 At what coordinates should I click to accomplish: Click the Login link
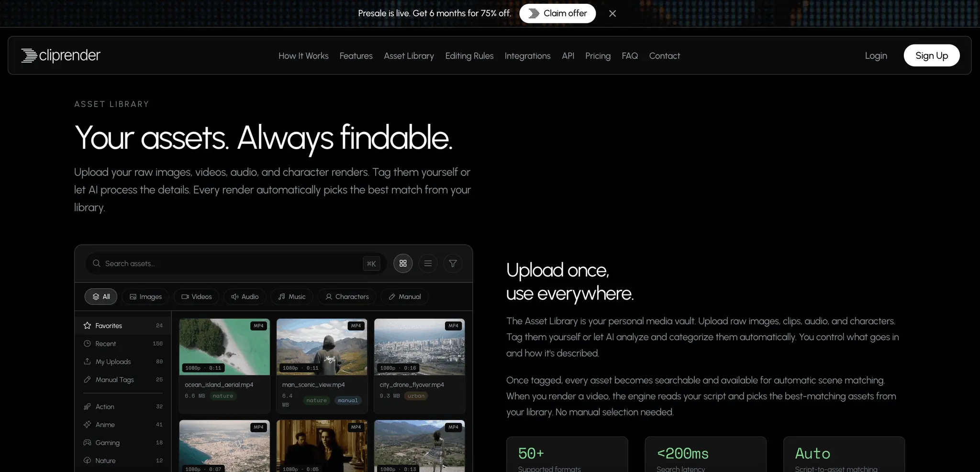[876, 56]
